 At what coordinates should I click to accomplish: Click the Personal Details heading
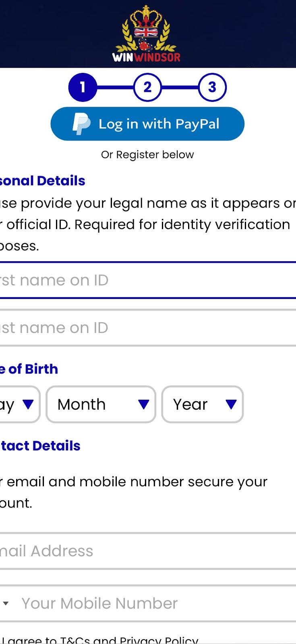tap(42, 181)
